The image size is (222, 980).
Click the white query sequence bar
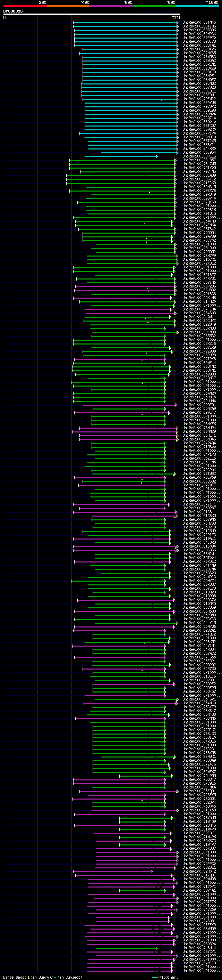click(x=92, y=14)
